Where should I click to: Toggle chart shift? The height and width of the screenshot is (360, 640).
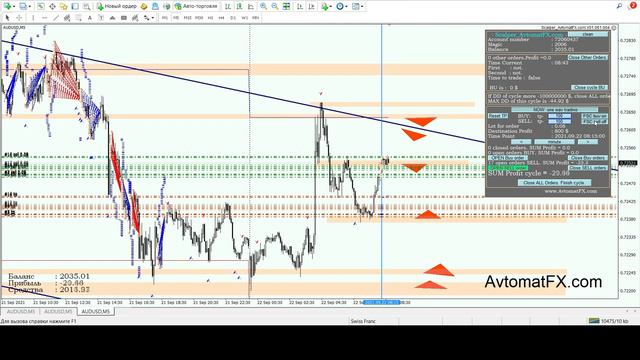click(x=311, y=6)
